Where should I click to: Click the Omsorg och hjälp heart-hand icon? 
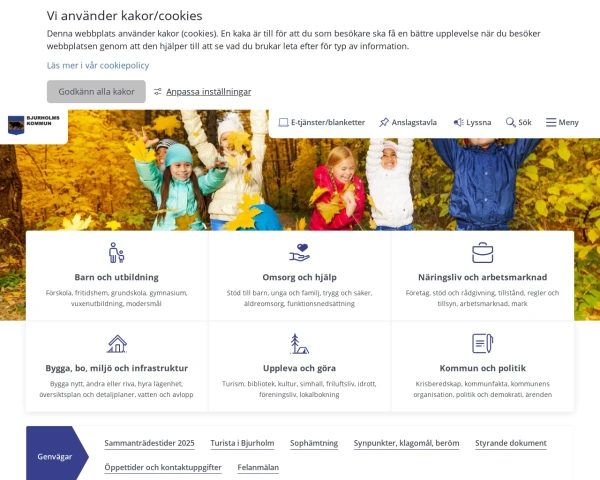299,252
